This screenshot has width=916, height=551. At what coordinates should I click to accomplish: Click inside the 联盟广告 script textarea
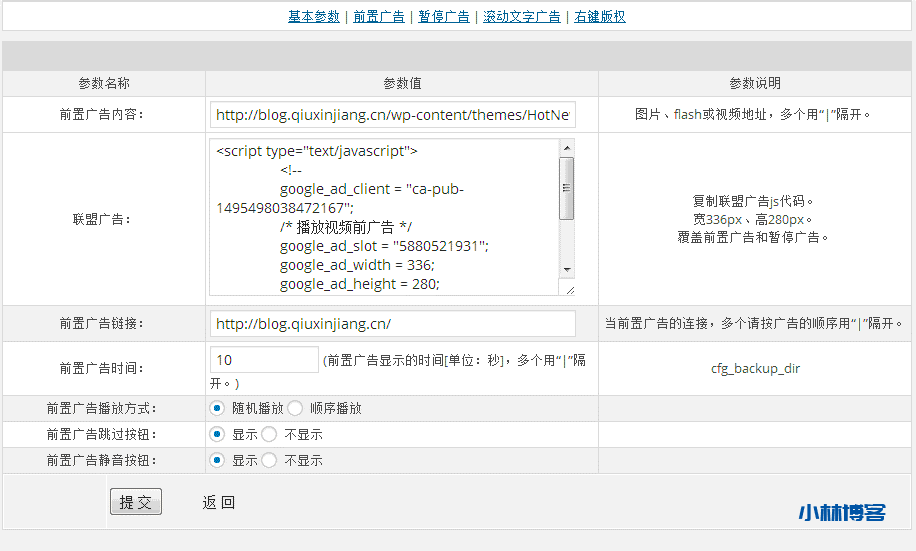384,217
